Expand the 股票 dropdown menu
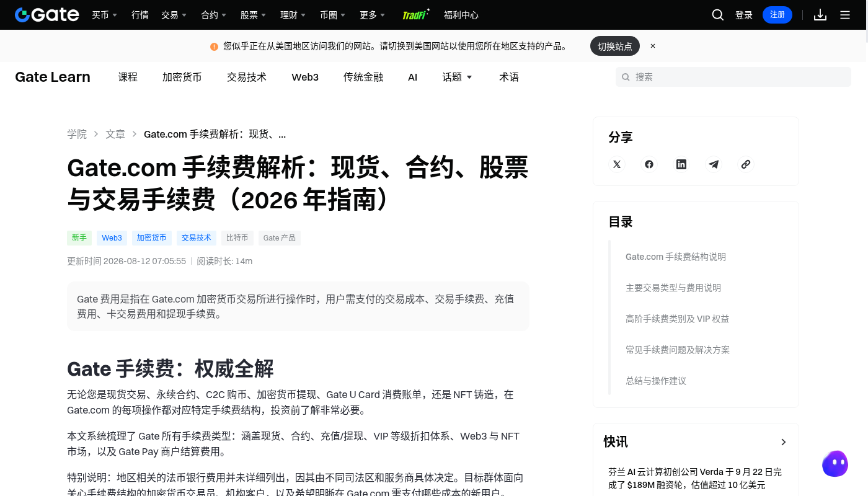The width and height of the screenshot is (868, 496). [x=253, y=15]
